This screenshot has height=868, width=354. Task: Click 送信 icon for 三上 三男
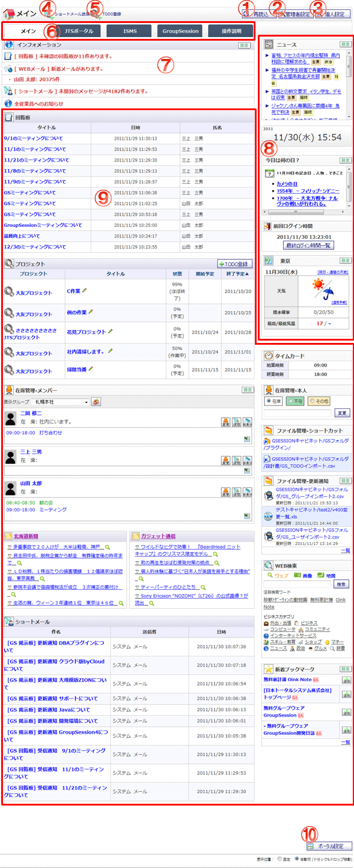[235, 460]
